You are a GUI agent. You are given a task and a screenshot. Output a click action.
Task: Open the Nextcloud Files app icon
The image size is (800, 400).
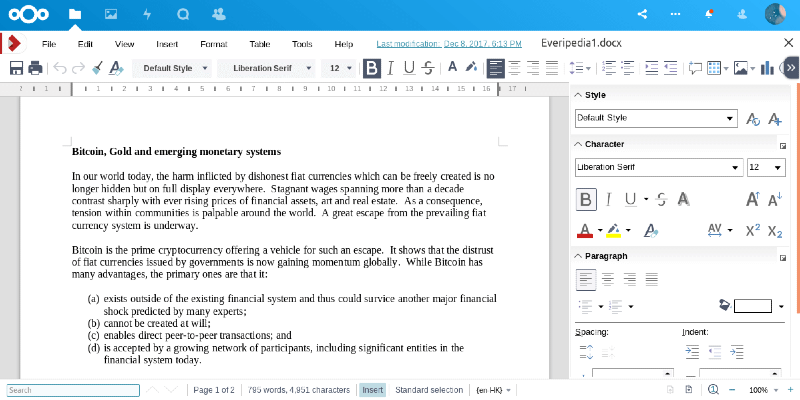tap(76, 14)
